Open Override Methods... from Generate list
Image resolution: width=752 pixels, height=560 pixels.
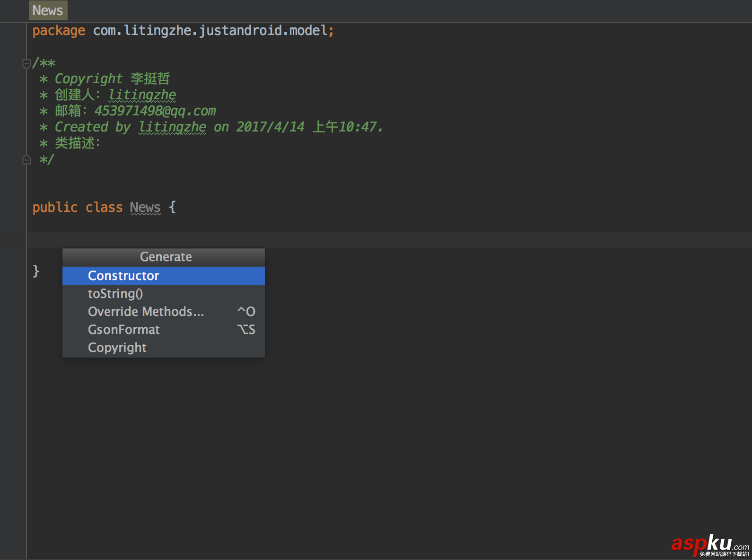click(x=146, y=312)
